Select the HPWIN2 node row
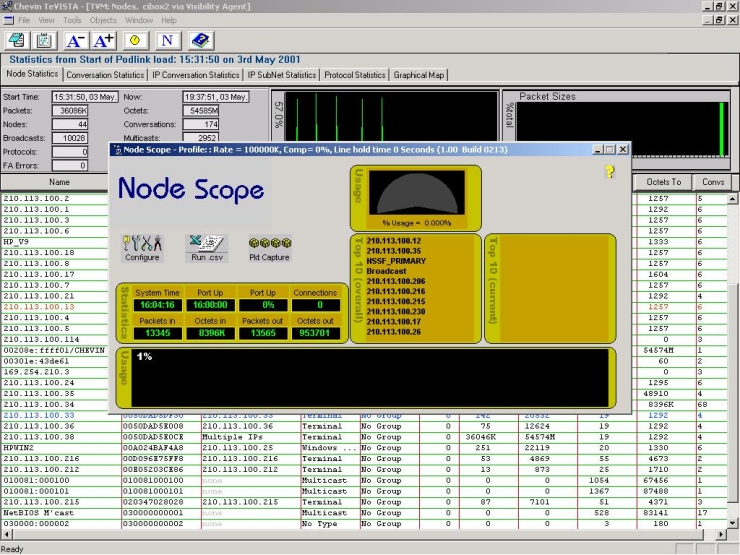This screenshot has height=555, width=740. click(363, 448)
